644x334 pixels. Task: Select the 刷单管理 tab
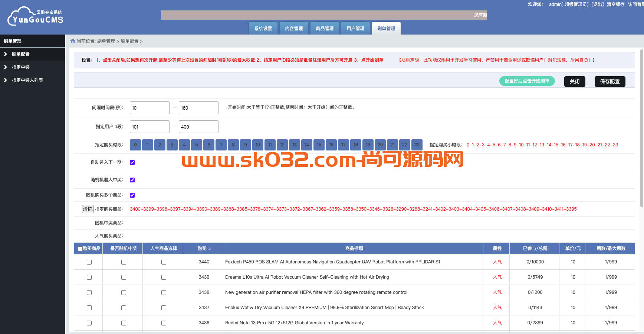386,28
